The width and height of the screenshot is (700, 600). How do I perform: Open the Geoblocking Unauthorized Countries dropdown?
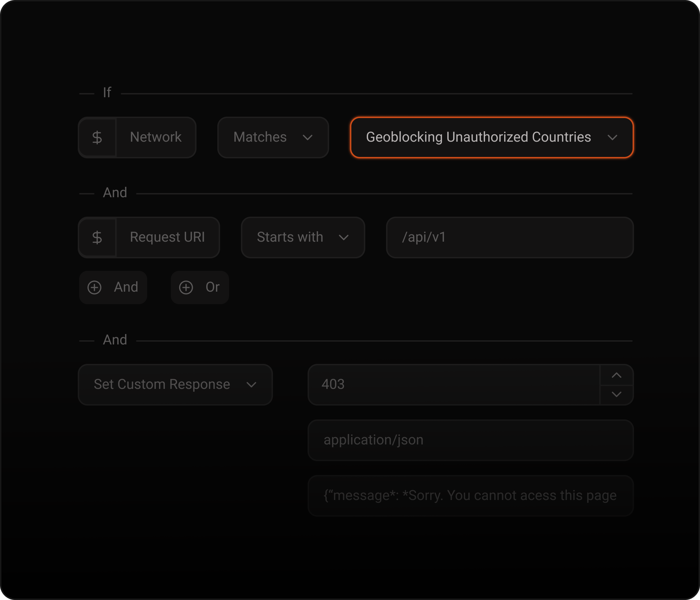coord(492,137)
